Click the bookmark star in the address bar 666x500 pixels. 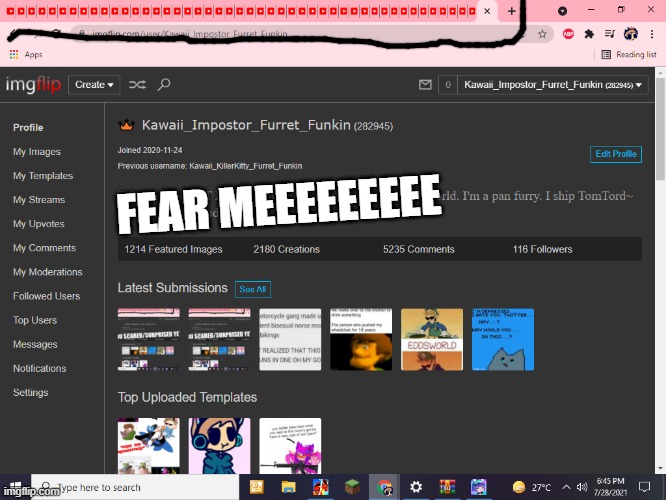coord(542,34)
